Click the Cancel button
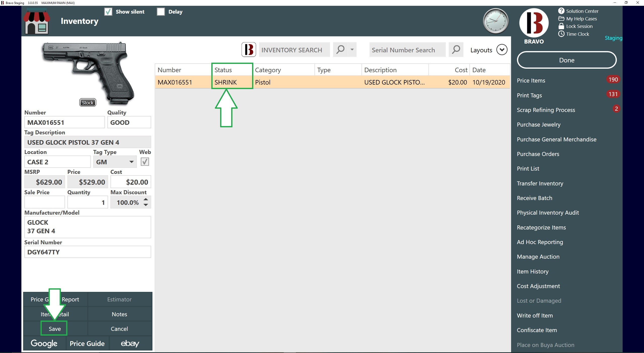Viewport: 644px width, 353px height. tap(119, 329)
